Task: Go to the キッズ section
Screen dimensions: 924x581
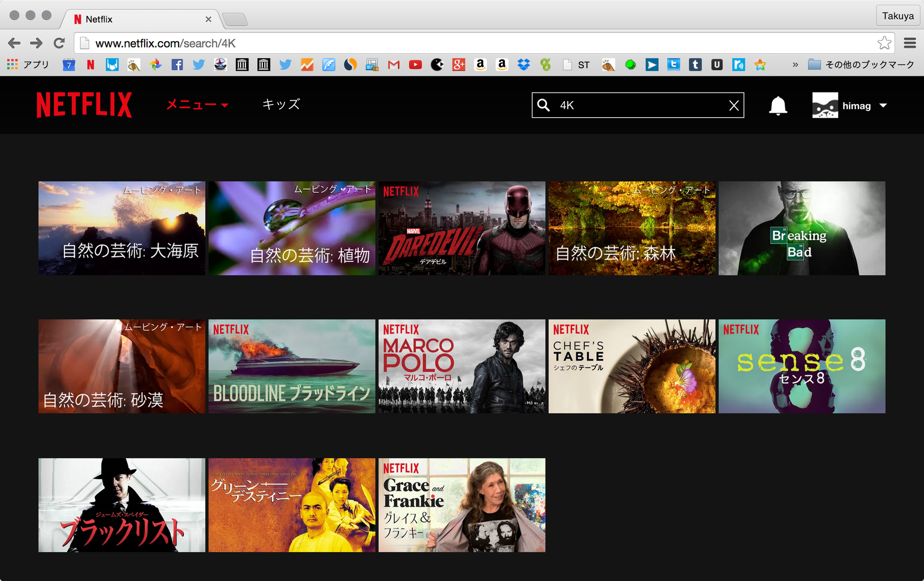Action: coord(281,105)
